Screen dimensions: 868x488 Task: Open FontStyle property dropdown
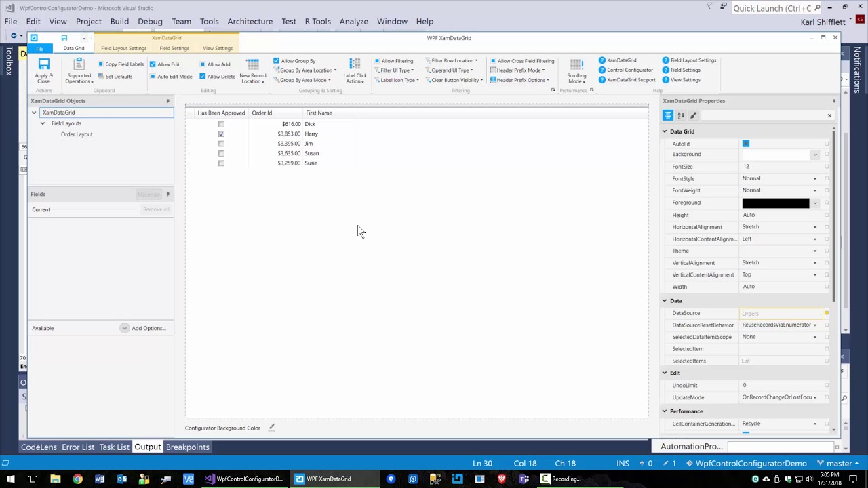pyautogui.click(x=815, y=179)
